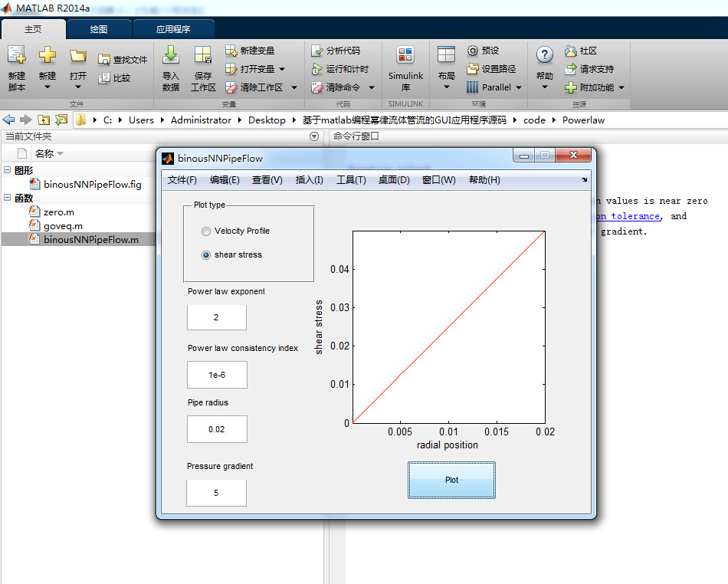Viewport: 728px width, 584px height.
Task: Switch to the 应用程序 (Apps) tab
Action: pyautogui.click(x=173, y=29)
